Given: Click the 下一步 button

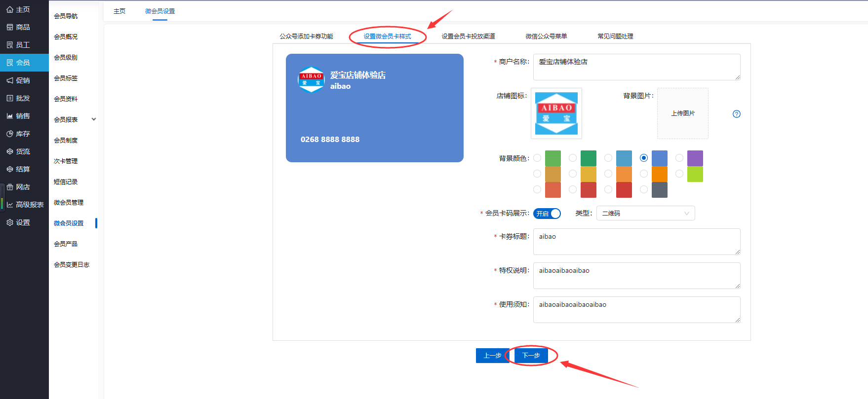Looking at the screenshot, I should tap(531, 356).
